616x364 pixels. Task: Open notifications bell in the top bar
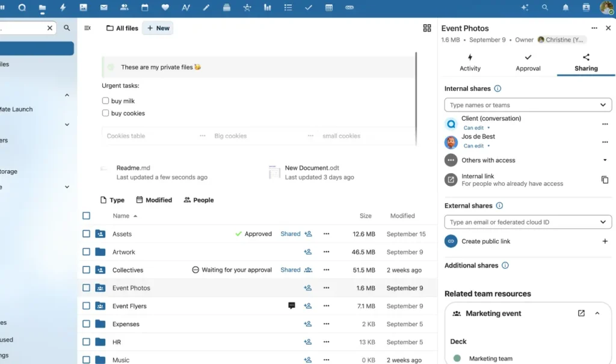pos(565,7)
